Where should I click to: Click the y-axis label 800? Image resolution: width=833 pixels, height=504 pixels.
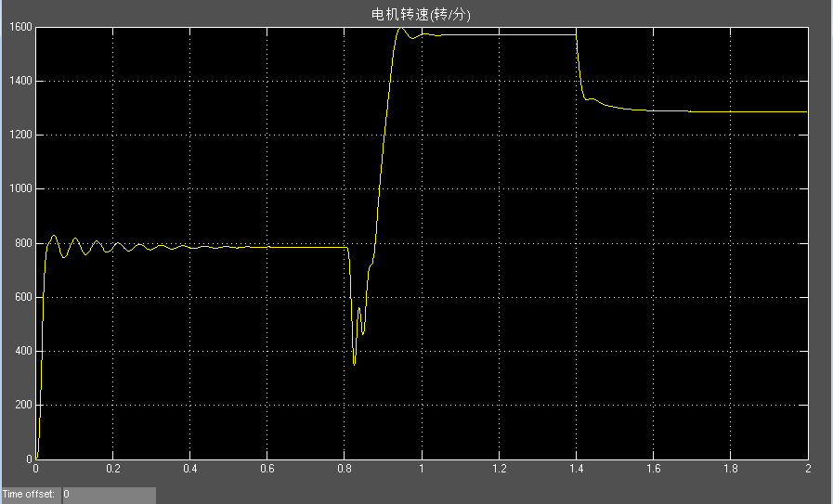23,243
